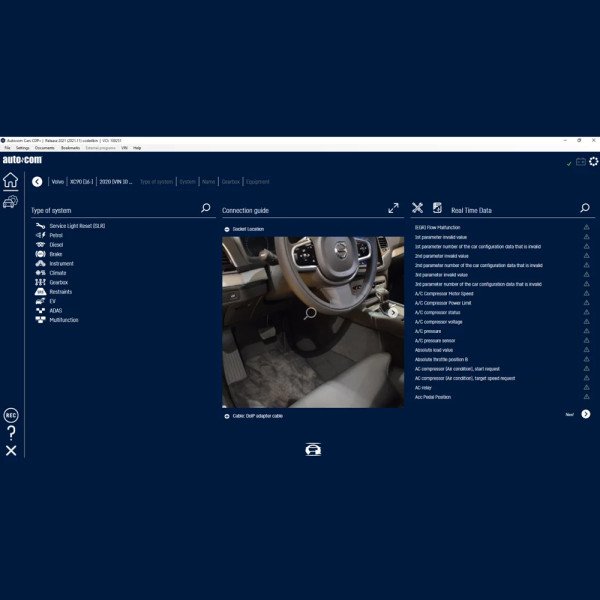600x600 pixels.
Task: Show next image in connection guide
Action: pos(392,313)
